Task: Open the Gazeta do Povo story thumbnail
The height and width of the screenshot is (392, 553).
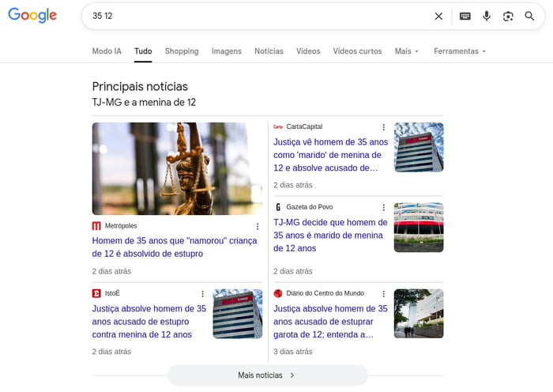Action: click(x=419, y=228)
